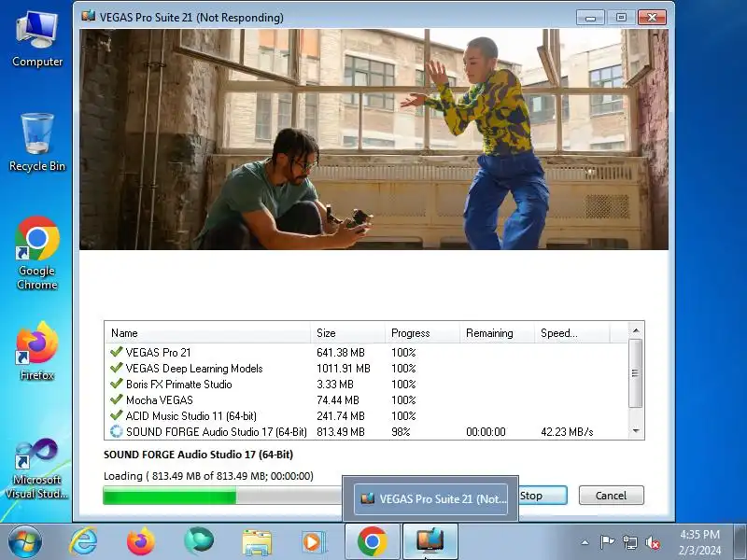The image size is (747, 560).
Task: Sort list by Name column header
Action: (207, 333)
